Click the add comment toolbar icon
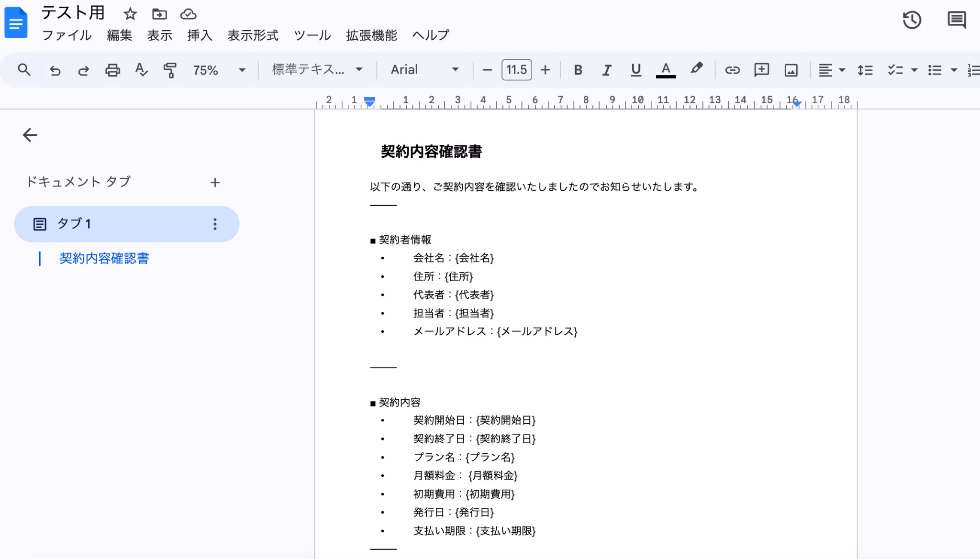Image resolution: width=980 pixels, height=559 pixels. click(x=761, y=70)
